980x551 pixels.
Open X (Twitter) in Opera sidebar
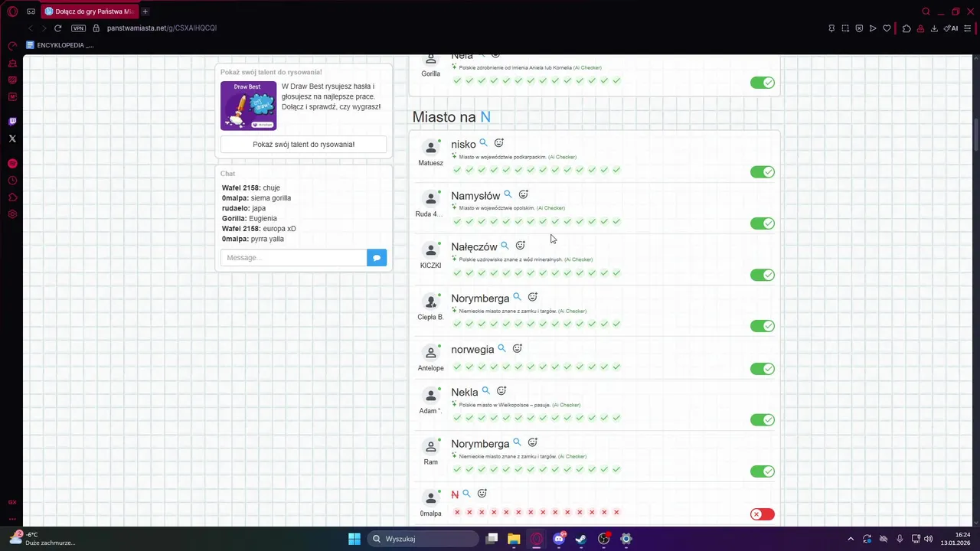12,139
